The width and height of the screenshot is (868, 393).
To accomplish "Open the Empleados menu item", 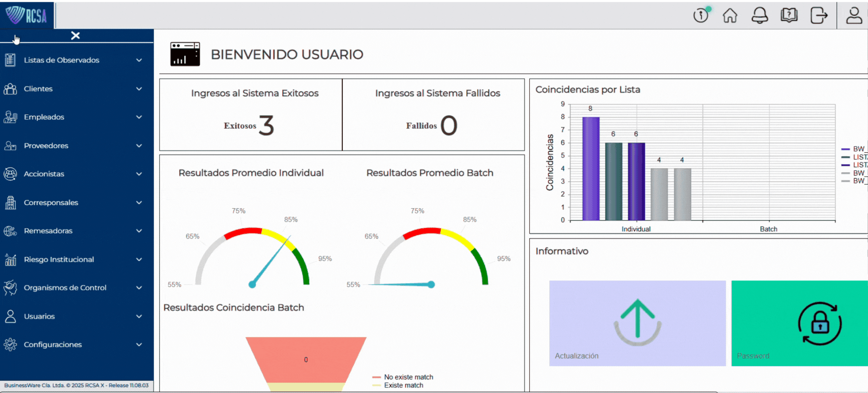I will [44, 117].
